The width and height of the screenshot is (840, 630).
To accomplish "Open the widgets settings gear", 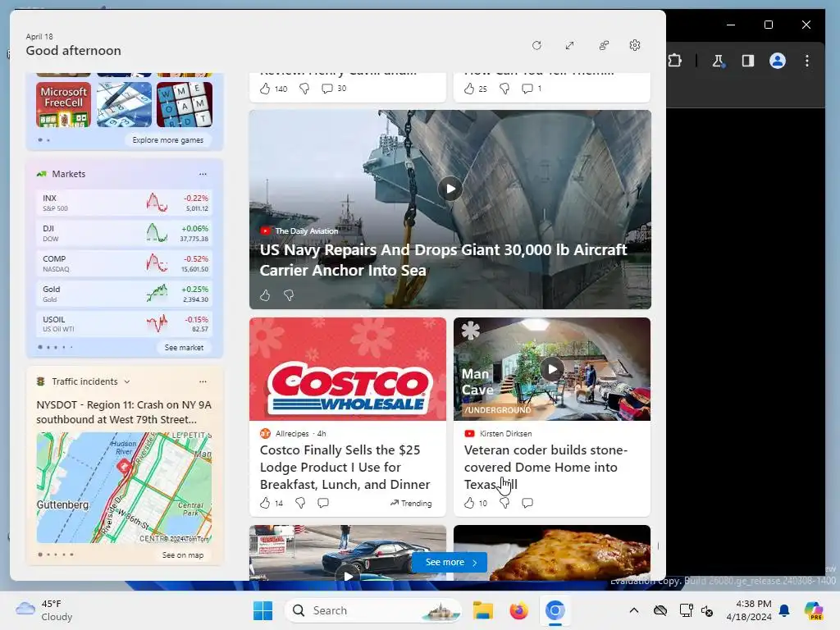I will pyautogui.click(x=635, y=46).
